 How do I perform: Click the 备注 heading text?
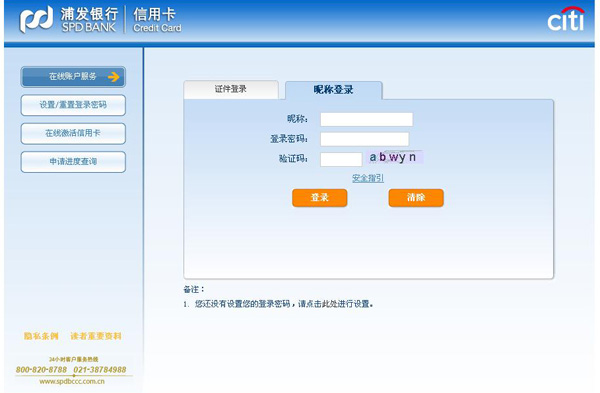pyautogui.click(x=194, y=289)
